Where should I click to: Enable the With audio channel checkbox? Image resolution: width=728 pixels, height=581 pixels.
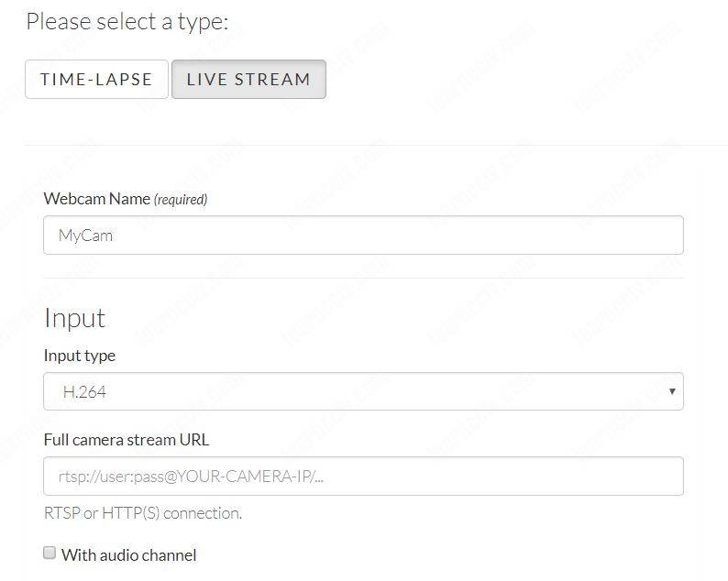click(50, 554)
